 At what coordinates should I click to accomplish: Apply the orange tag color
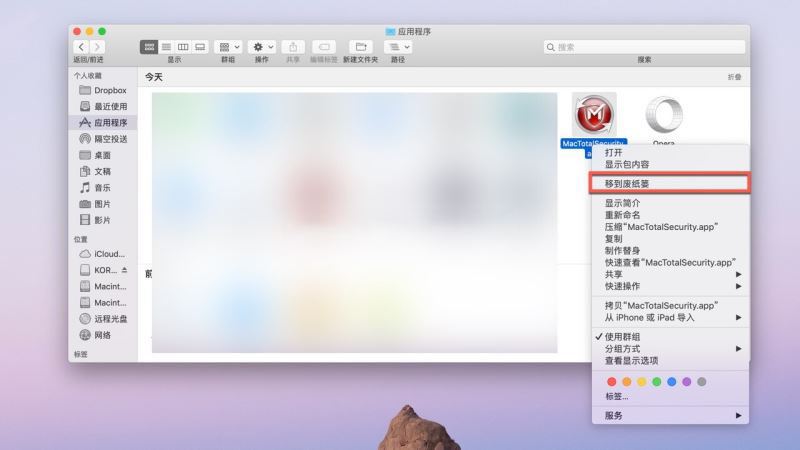[x=627, y=382]
